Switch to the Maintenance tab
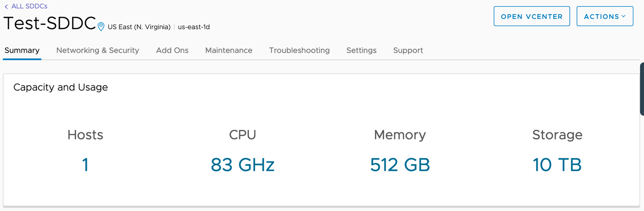The image size is (644, 211). [x=229, y=50]
